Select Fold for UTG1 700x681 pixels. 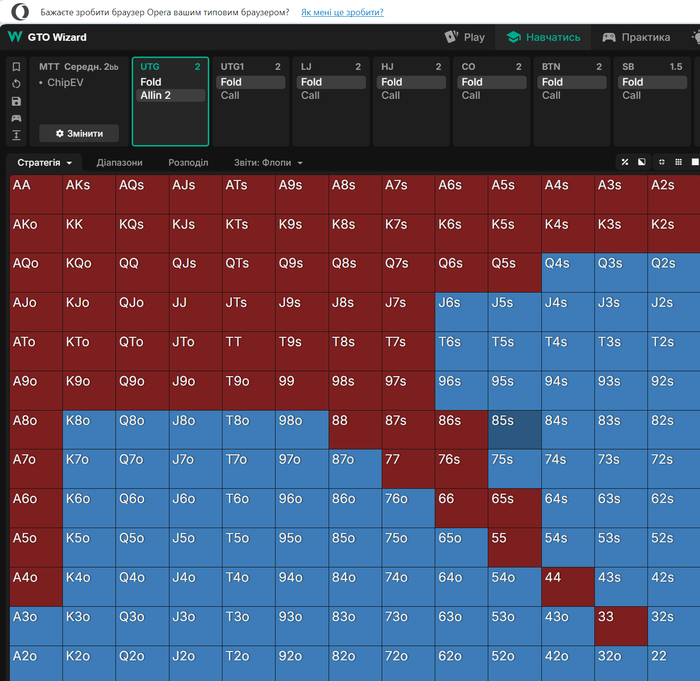click(250, 82)
